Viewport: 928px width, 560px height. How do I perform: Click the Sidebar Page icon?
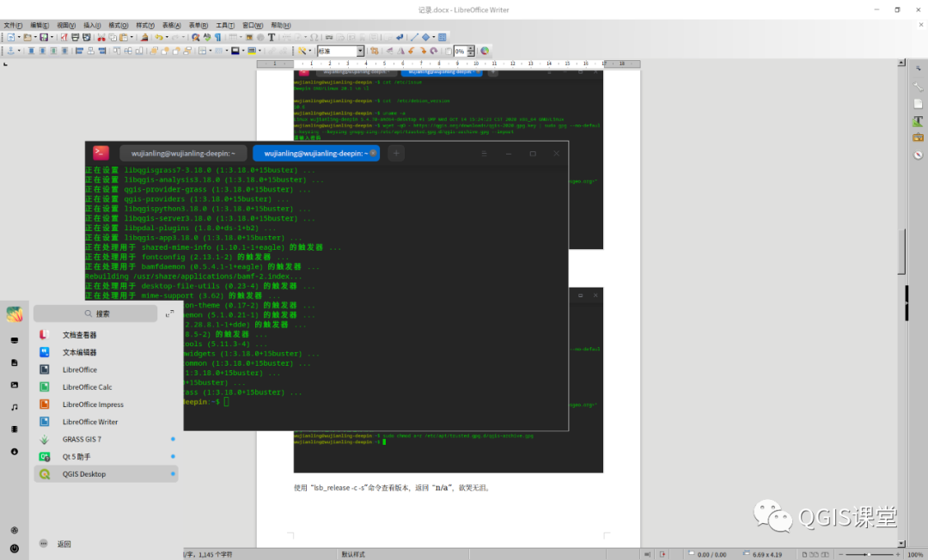point(918,104)
